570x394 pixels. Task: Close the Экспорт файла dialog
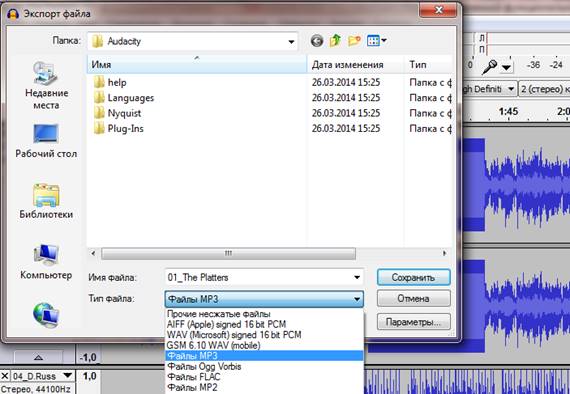point(438,11)
